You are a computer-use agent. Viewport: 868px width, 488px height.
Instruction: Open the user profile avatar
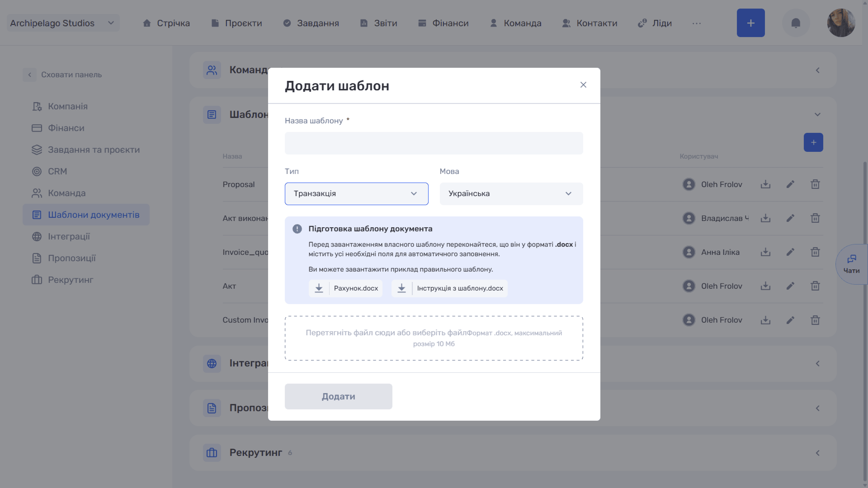point(841,23)
